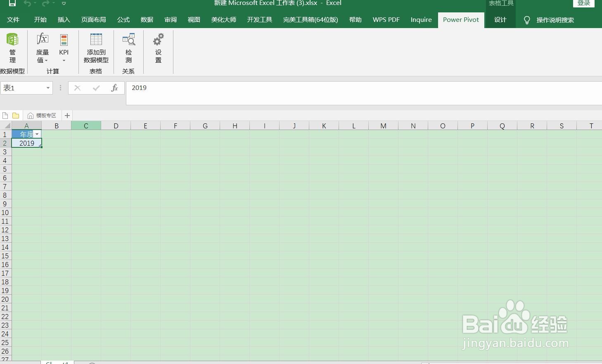The width and height of the screenshot is (602, 364).
Task: Open the Manage data model button
Action: tap(12, 48)
